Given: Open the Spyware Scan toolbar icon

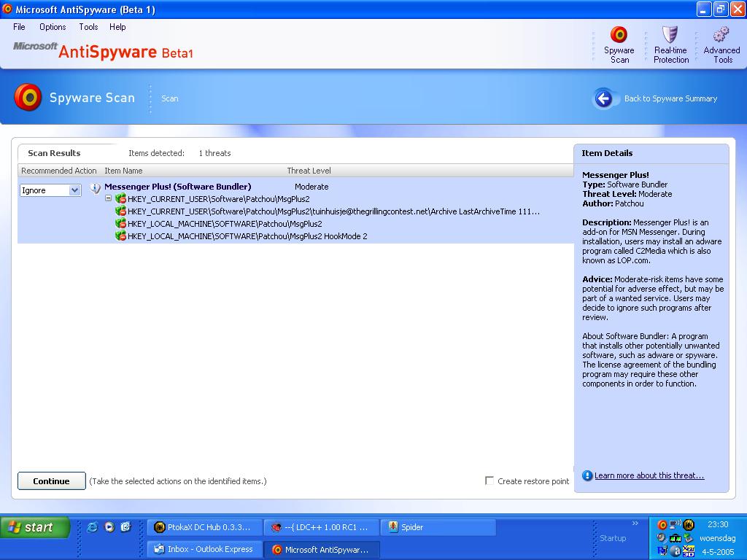Looking at the screenshot, I should pos(619,34).
